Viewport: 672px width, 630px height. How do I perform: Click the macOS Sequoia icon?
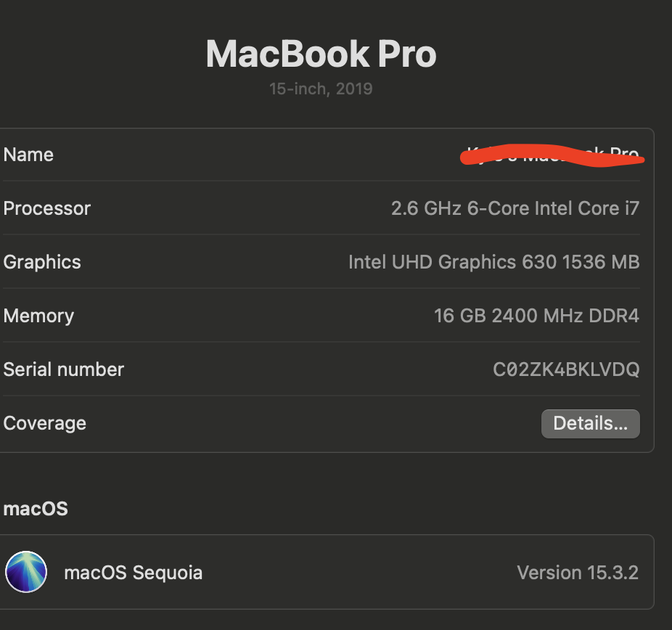click(26, 572)
